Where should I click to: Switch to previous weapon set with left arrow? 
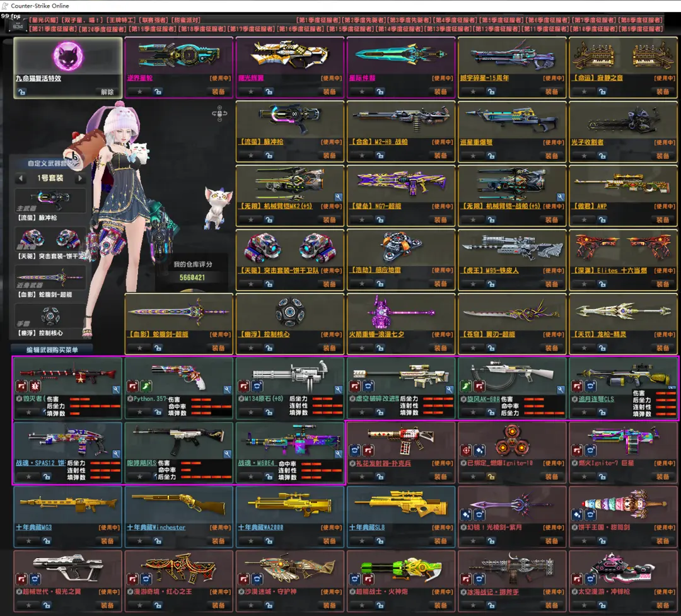click(x=21, y=178)
